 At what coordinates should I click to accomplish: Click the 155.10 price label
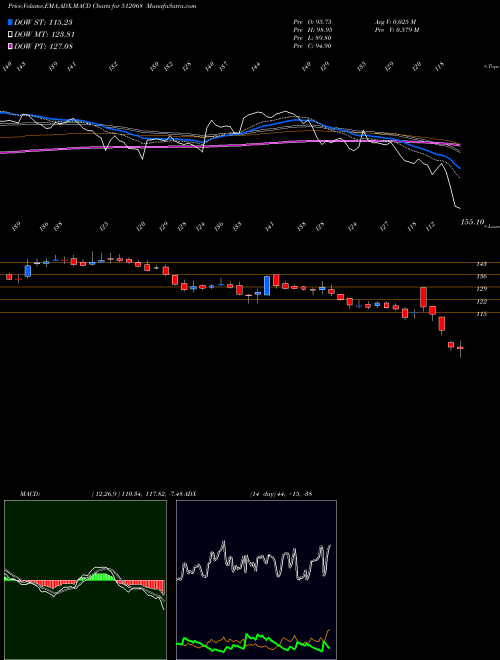[x=473, y=222]
